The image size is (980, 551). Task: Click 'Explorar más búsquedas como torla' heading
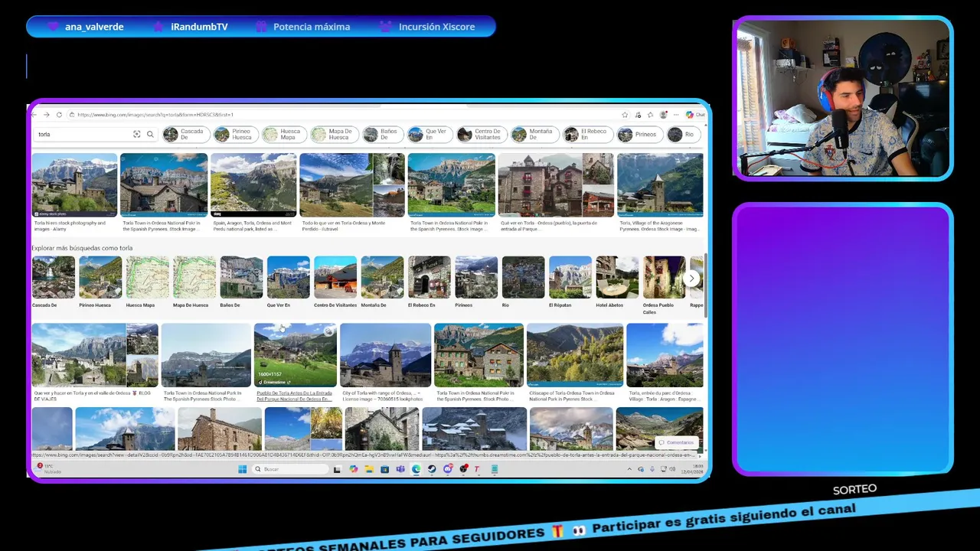coord(82,248)
